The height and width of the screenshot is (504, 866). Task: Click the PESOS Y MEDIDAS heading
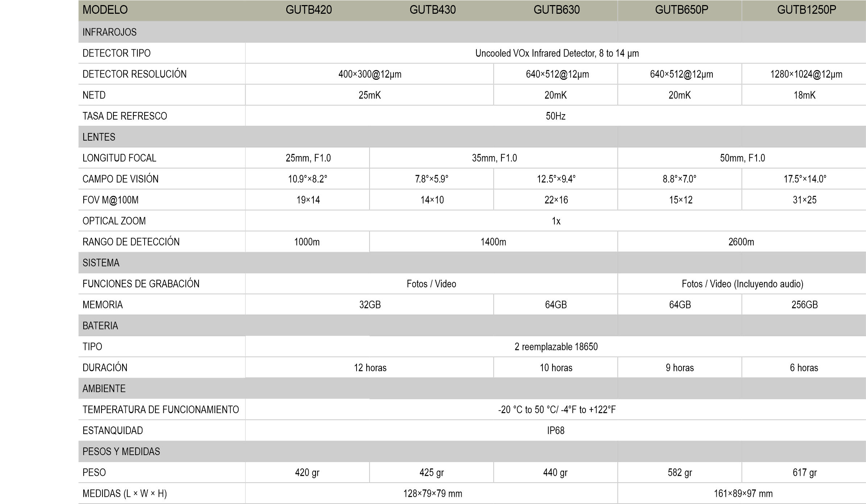[121, 451]
